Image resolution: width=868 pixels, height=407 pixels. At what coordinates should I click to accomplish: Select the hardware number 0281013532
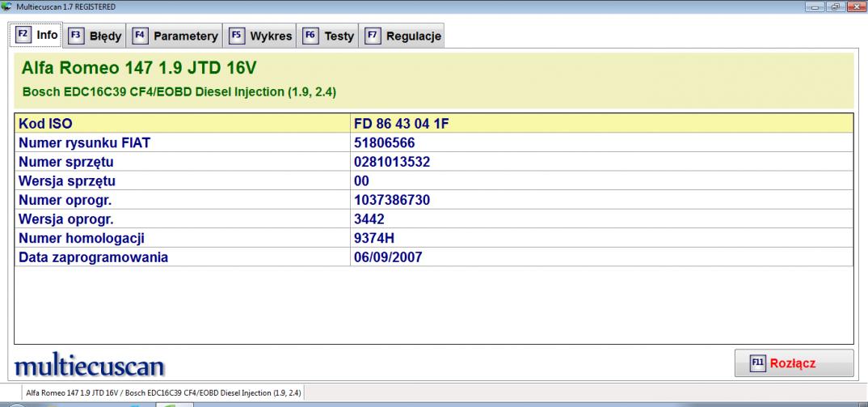tap(392, 162)
